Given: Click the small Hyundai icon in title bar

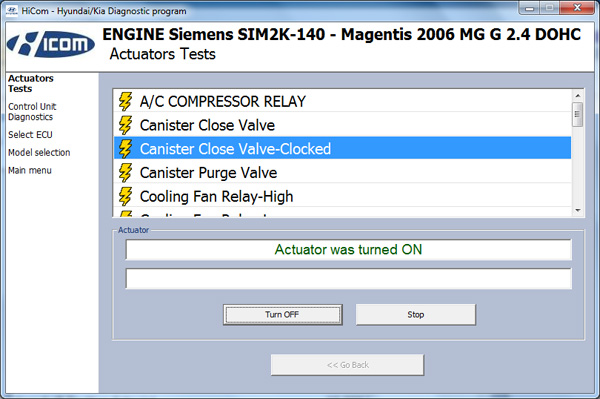Looking at the screenshot, I should coord(11,10).
